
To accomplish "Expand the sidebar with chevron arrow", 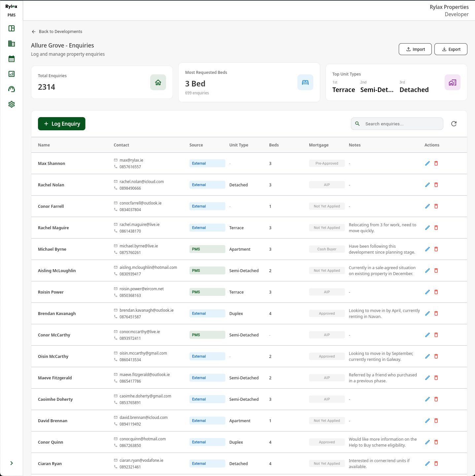I will click(x=12, y=463).
